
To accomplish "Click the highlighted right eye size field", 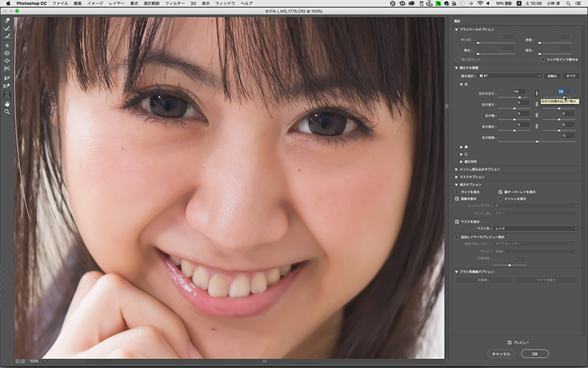I will point(564,91).
